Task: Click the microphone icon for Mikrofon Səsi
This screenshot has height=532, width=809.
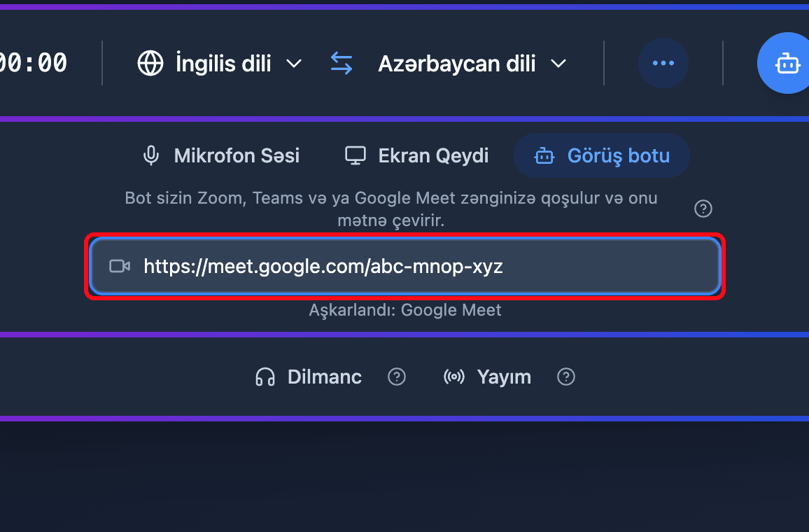Action: (150, 155)
